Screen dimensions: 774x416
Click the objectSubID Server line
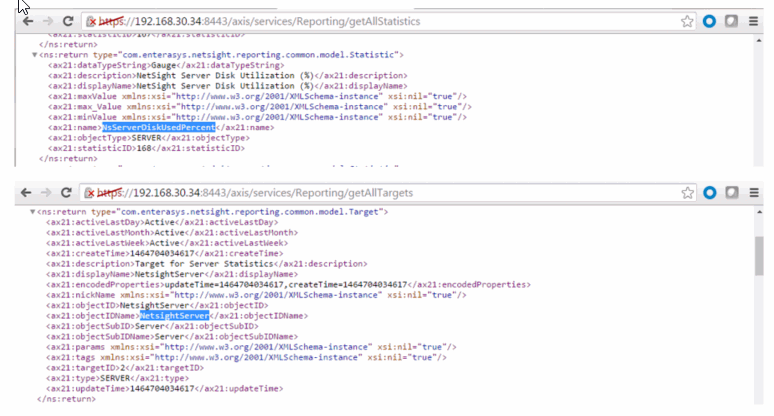152,326
